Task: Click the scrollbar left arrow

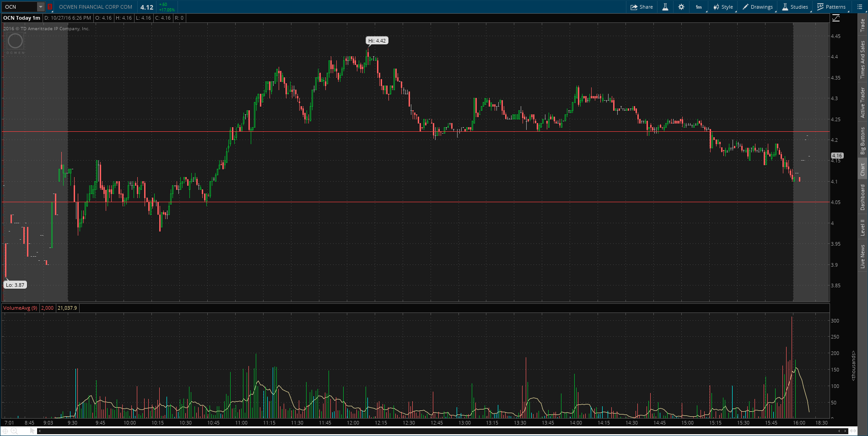Action: pyautogui.click(x=40, y=431)
